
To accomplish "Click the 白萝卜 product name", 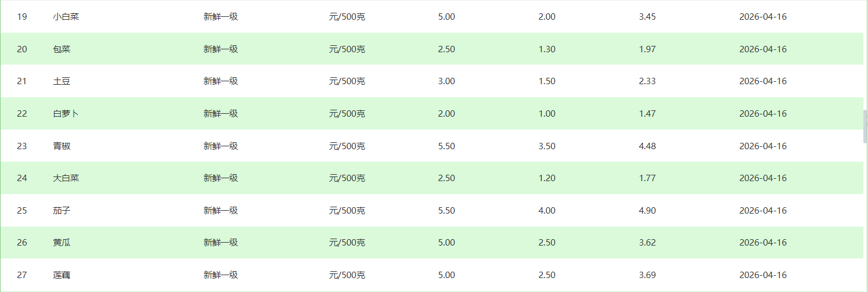I will (x=66, y=114).
